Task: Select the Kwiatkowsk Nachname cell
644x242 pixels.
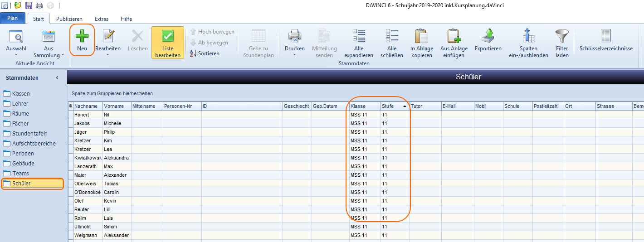Action: tap(88, 158)
